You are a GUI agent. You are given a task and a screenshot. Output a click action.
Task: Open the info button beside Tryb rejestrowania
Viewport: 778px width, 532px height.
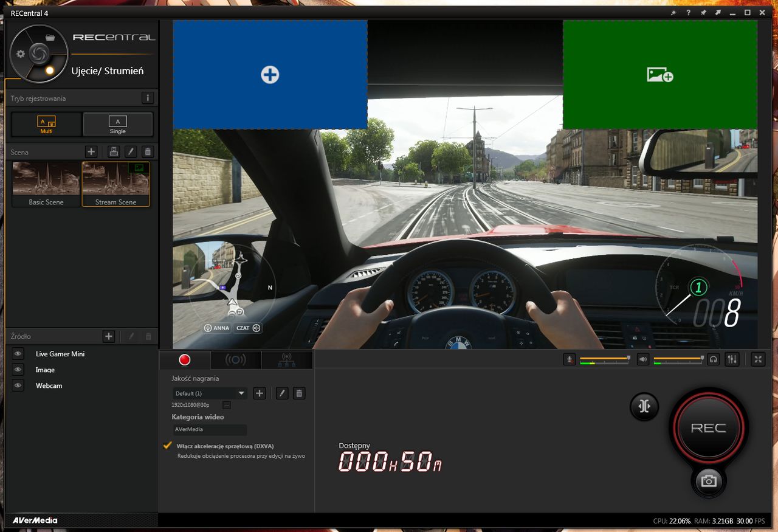pos(147,98)
